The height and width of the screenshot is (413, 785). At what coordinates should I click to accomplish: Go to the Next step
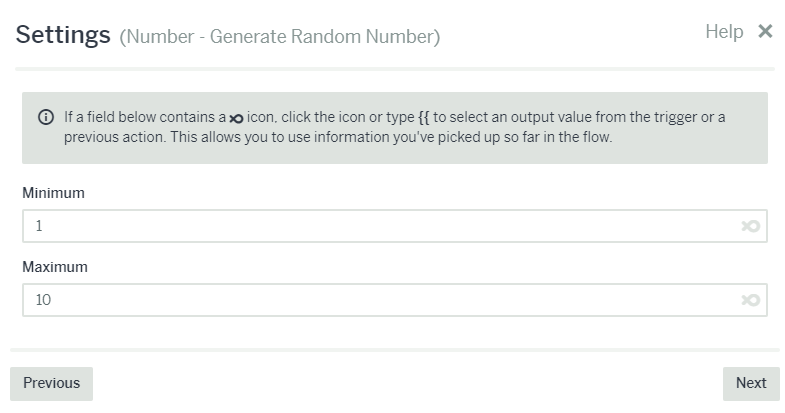pyautogui.click(x=750, y=383)
